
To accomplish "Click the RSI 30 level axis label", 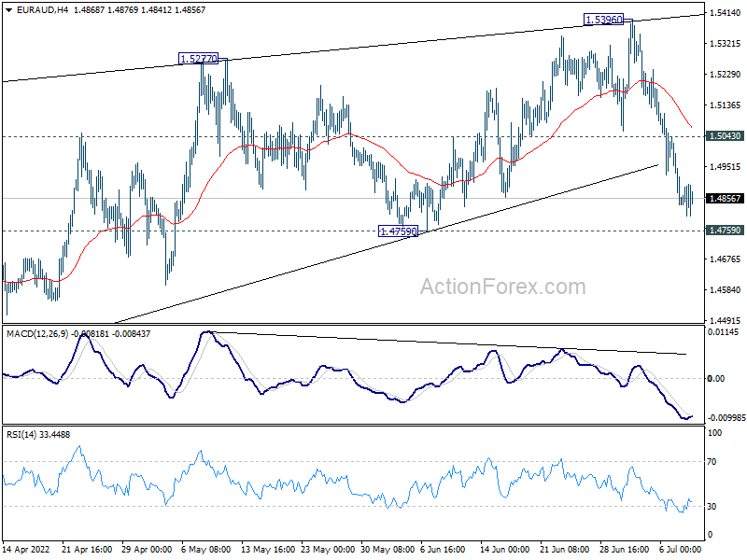I will (x=712, y=506).
